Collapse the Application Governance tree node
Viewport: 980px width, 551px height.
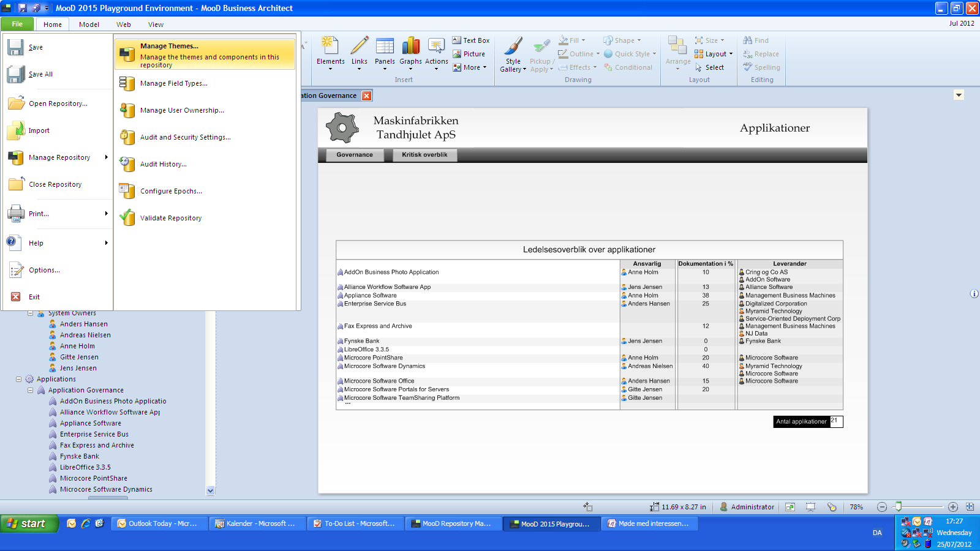point(30,390)
